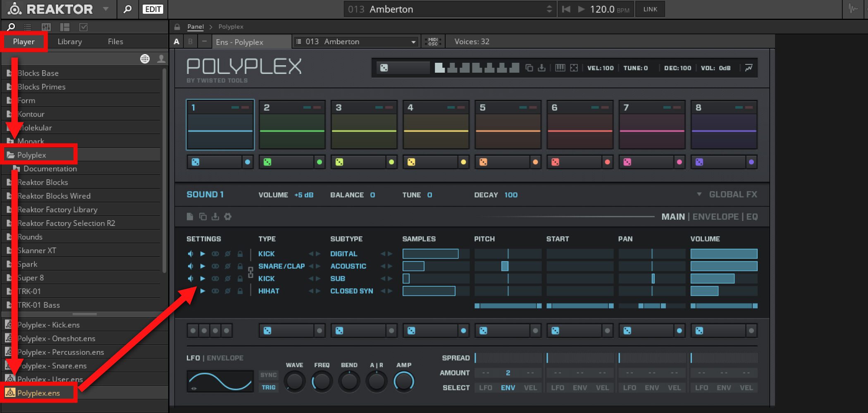
Task: Toggle the yellow dot under pad 4
Action: 463,162
